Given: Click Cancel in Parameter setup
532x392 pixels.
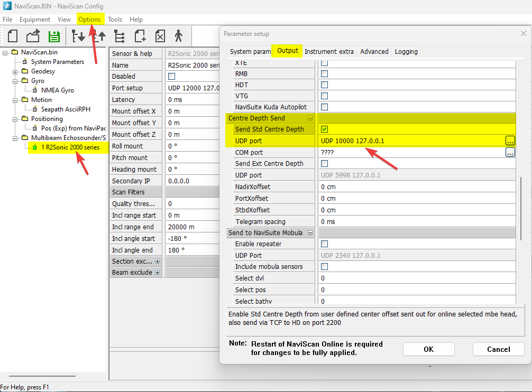Looking at the screenshot, I should point(498,349).
